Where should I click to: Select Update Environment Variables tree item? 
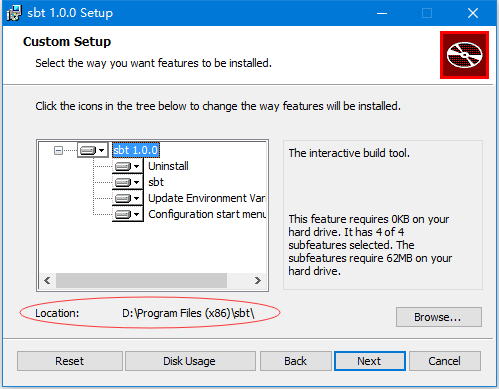207,198
